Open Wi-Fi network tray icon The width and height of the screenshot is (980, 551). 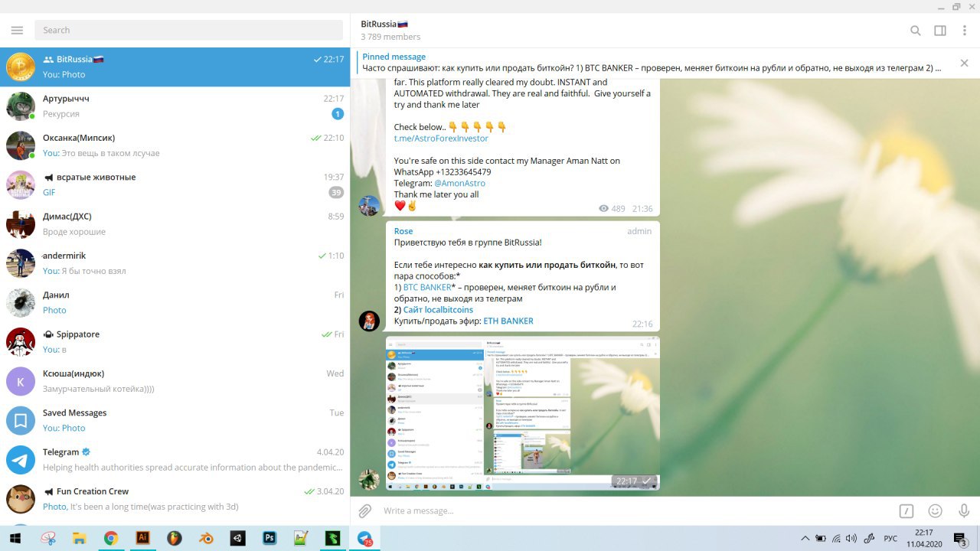tap(836, 538)
